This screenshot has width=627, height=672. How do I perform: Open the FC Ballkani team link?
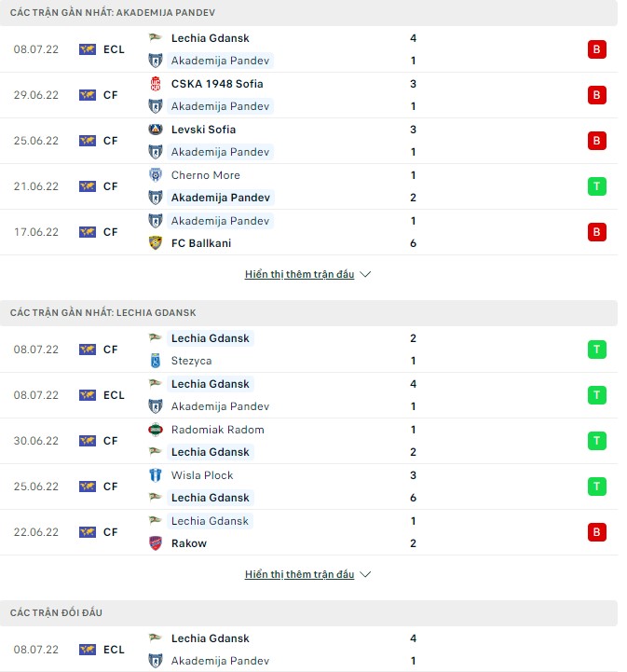201,243
